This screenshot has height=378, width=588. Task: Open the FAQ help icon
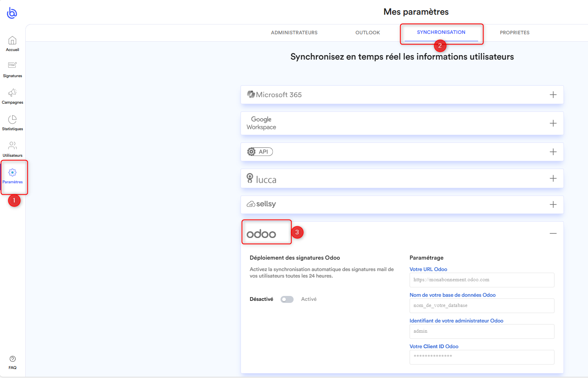(x=12, y=359)
